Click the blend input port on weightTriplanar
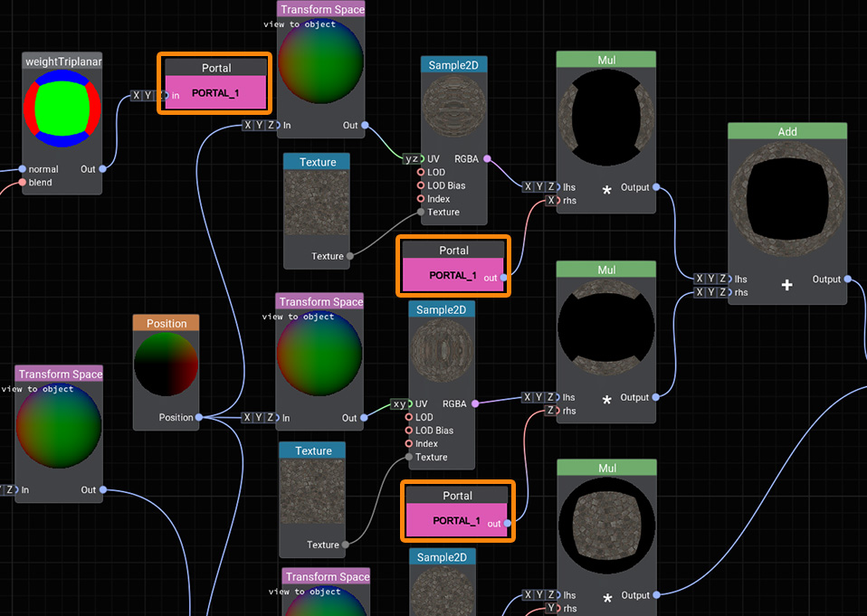This screenshot has width=867, height=616. (22, 183)
